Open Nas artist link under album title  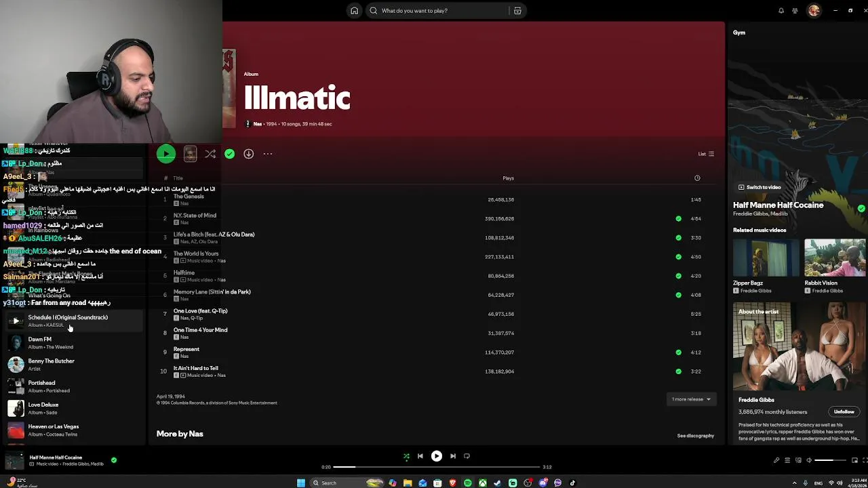257,124
